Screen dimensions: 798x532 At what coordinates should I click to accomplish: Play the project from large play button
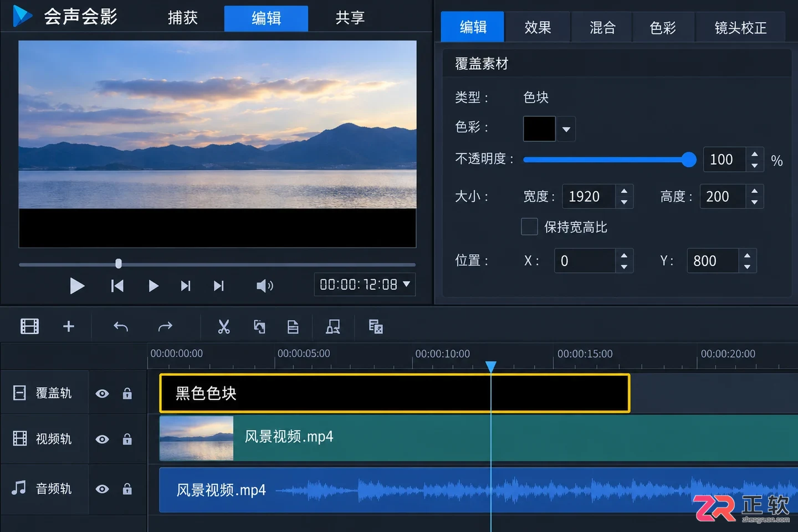77,286
